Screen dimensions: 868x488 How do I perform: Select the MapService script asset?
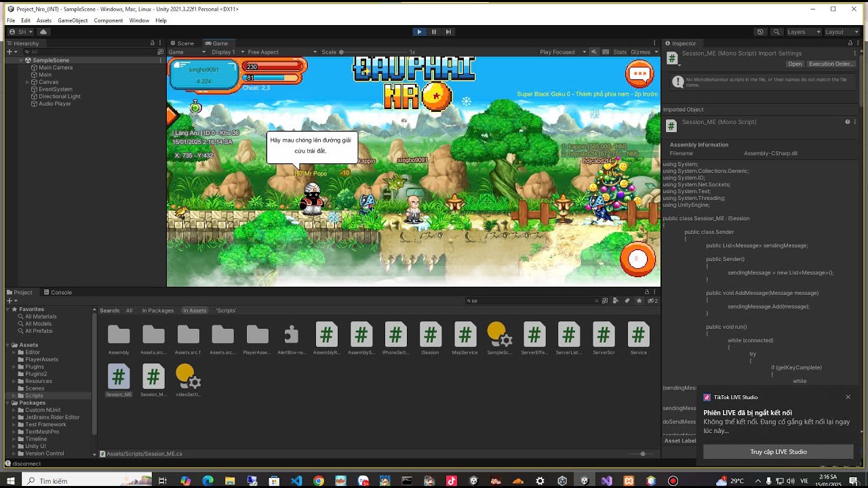click(465, 338)
